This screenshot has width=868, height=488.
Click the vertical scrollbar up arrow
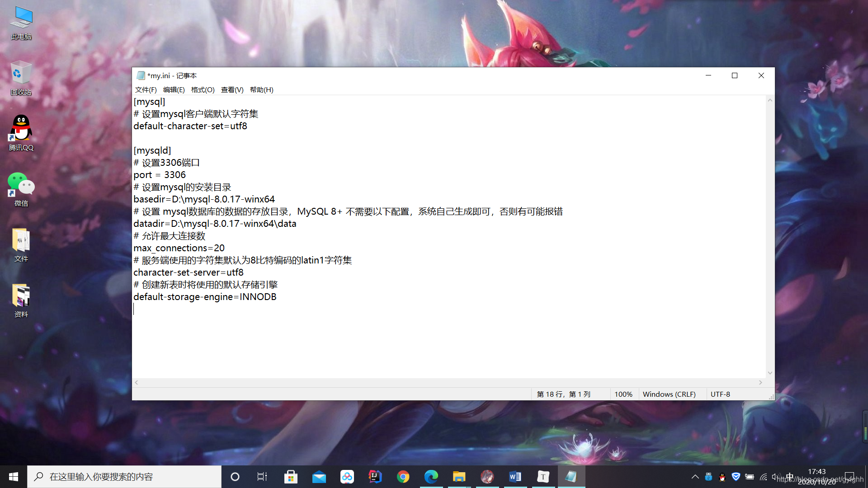pyautogui.click(x=770, y=100)
